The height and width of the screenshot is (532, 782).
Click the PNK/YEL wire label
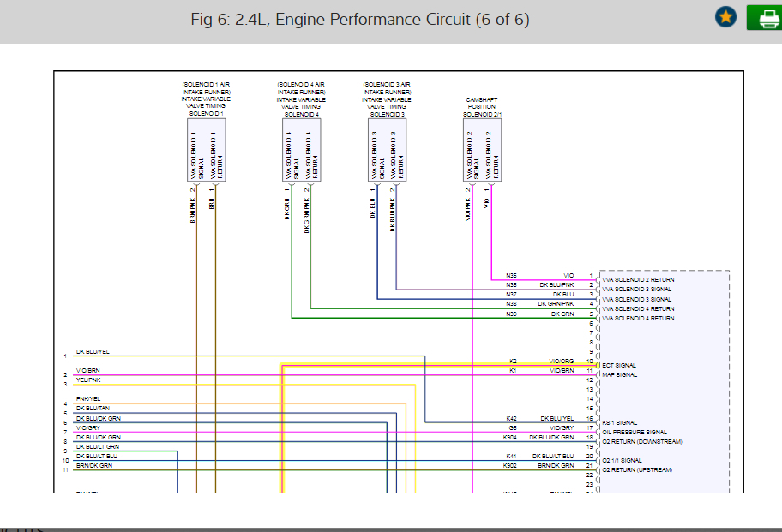[88, 399]
